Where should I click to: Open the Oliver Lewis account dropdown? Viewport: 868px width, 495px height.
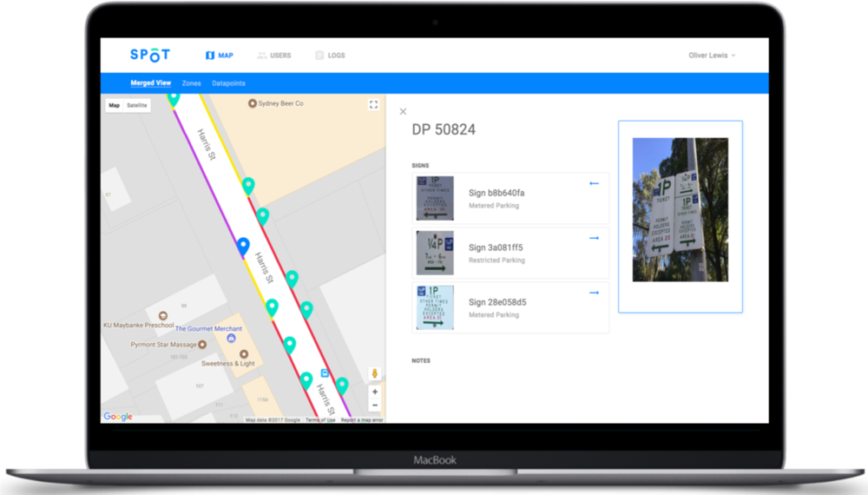[712, 56]
